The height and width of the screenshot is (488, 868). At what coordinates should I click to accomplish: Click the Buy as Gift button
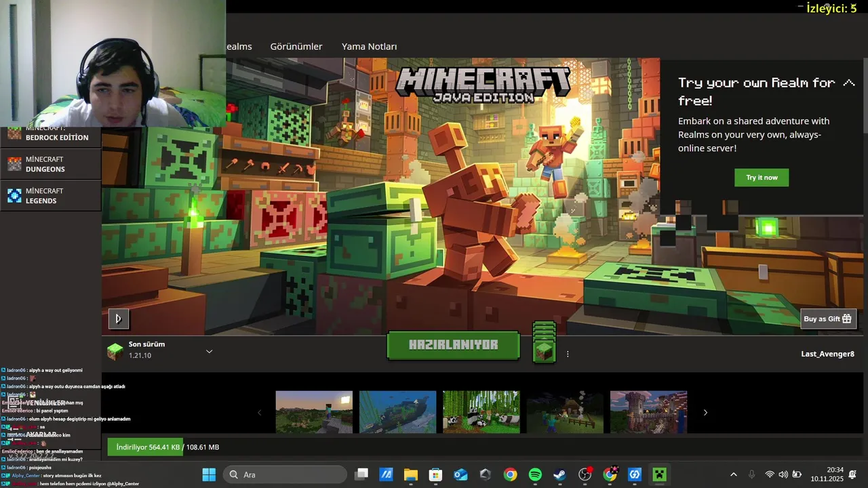[828, 319]
